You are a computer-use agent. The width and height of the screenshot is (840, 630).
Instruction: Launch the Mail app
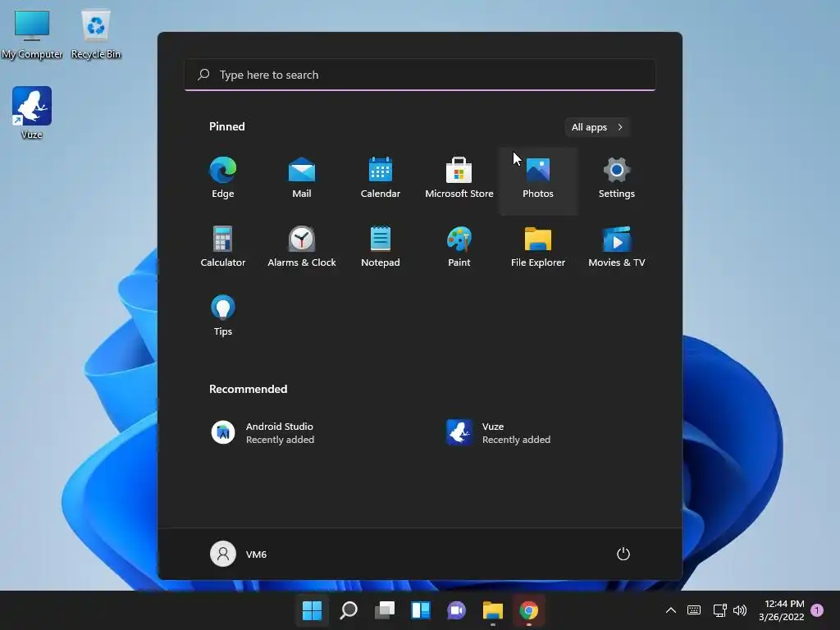(302, 179)
